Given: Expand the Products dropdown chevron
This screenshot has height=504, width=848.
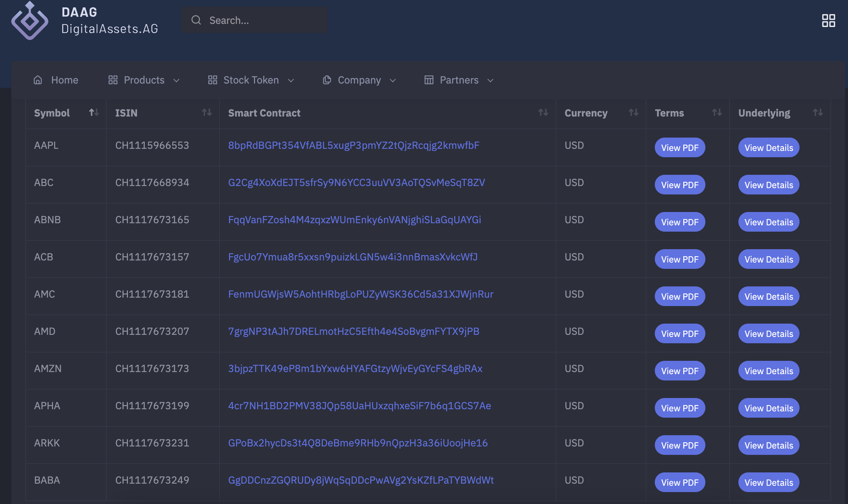Looking at the screenshot, I should click(176, 80).
